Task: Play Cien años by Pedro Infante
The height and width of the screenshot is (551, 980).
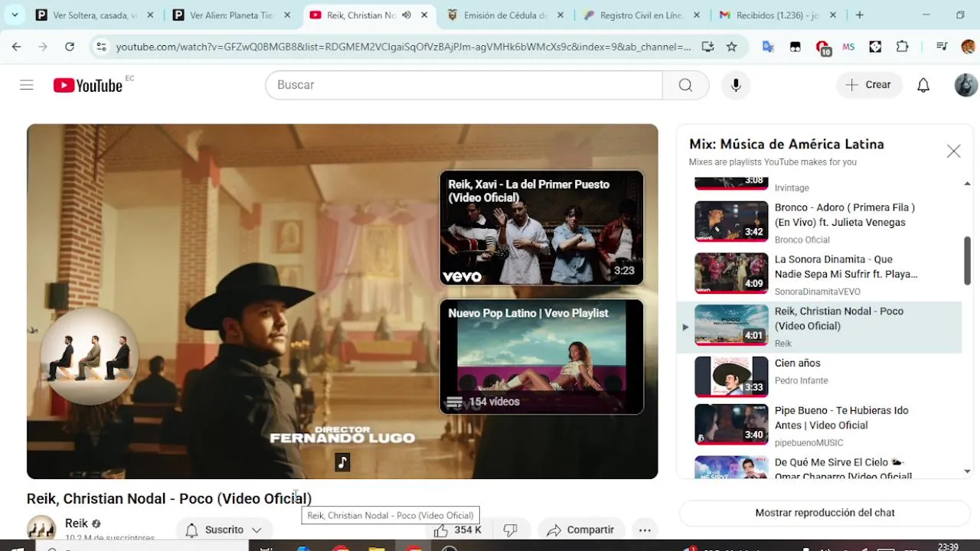Action: [x=819, y=377]
